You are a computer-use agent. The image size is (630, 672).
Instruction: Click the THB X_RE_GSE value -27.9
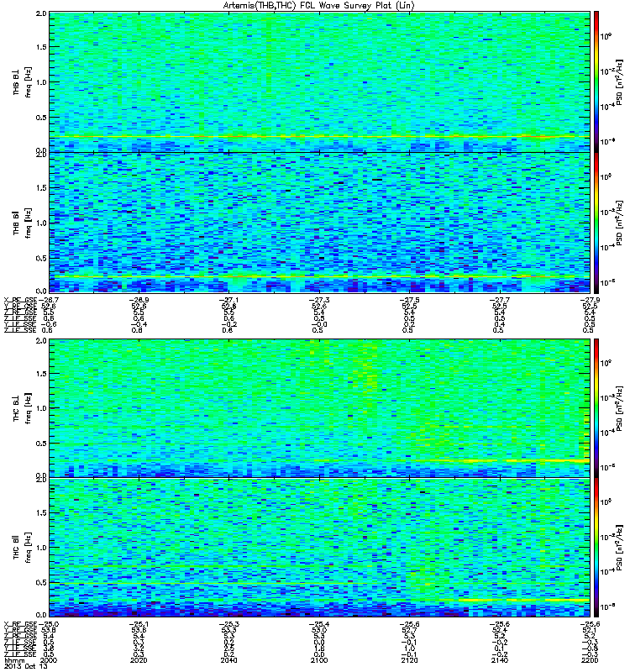tap(590, 300)
